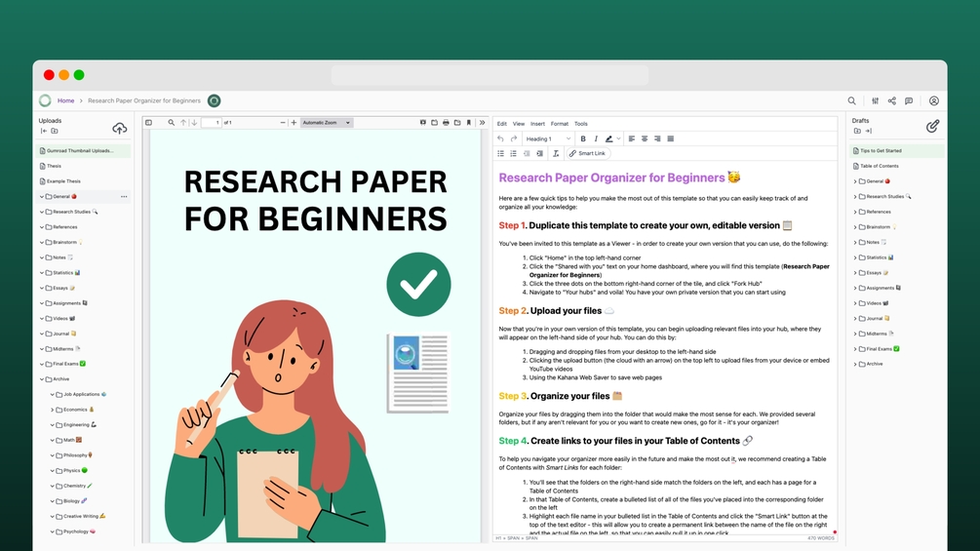This screenshot has width=980, height=551.
Task: Click the bookmark icon in PDF toolbar
Action: [x=469, y=123]
